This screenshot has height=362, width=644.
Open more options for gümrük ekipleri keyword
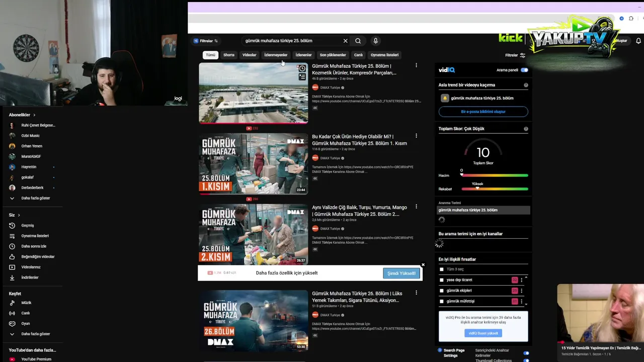pos(522,291)
